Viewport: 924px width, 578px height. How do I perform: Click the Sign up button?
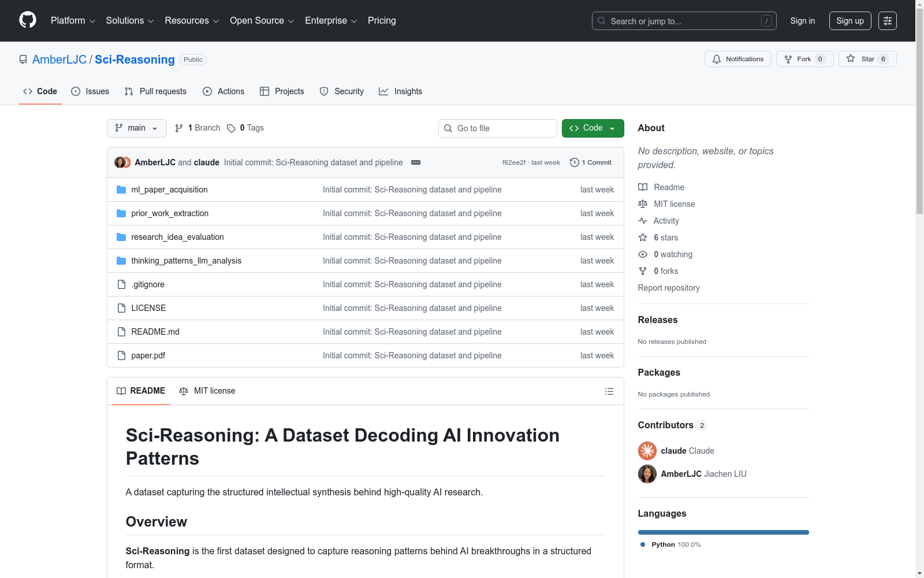[850, 21]
